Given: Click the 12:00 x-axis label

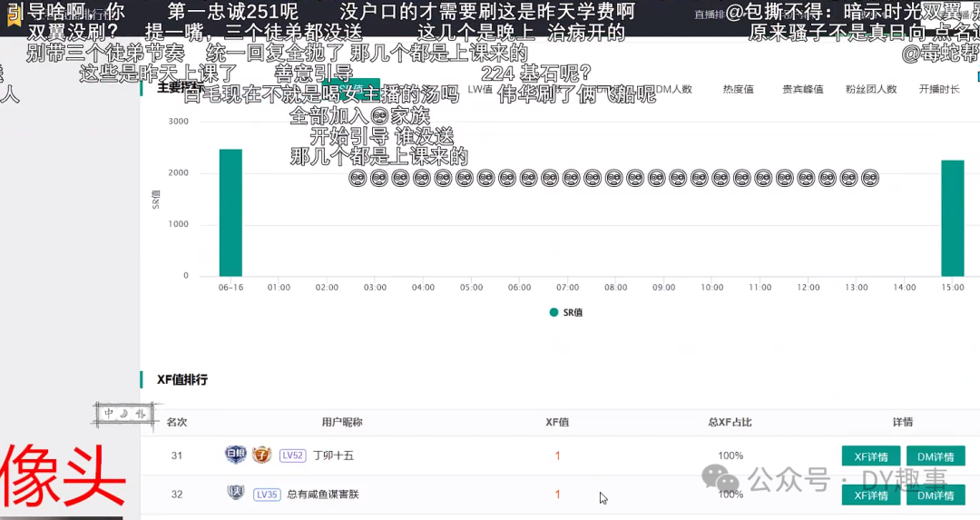Looking at the screenshot, I should [808, 288].
